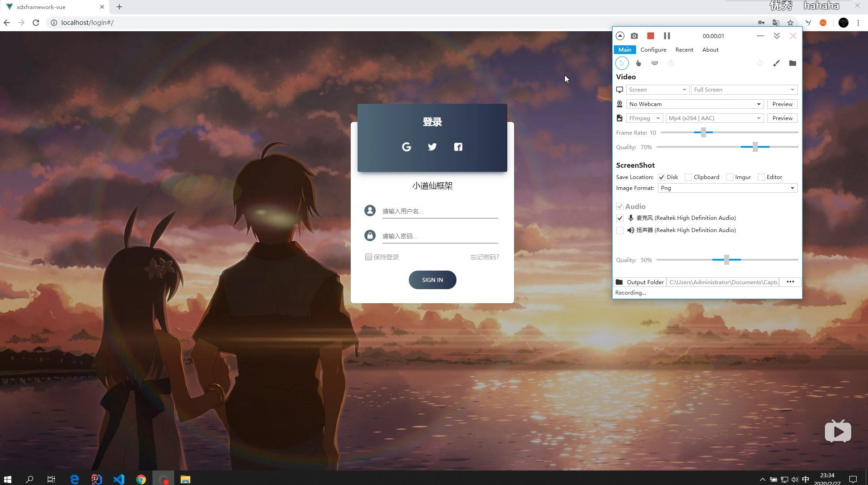Adjust the audio Quality 50% slider
868x485 pixels.
tap(727, 260)
